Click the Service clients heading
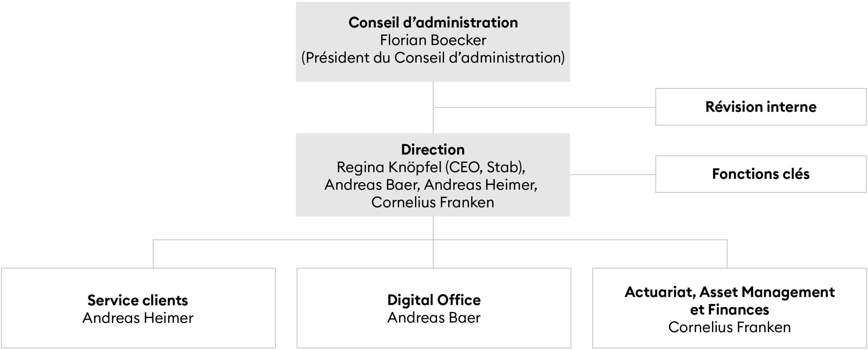The height and width of the screenshot is (350, 868). [138, 300]
